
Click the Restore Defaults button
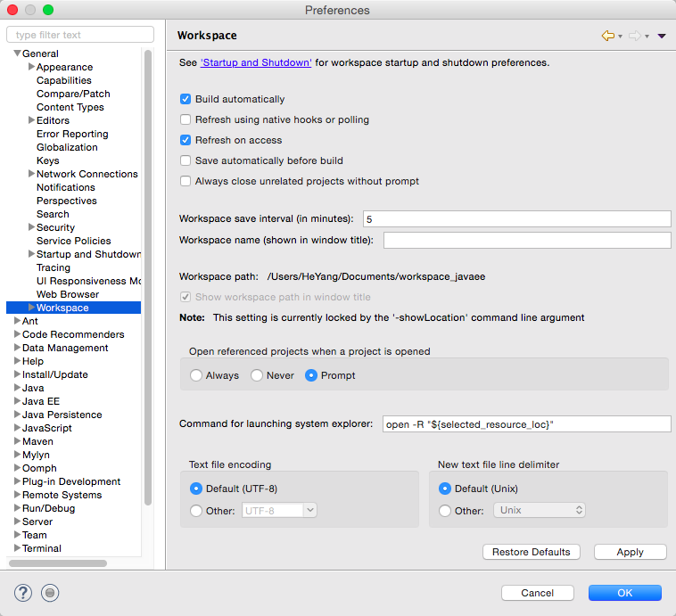pyautogui.click(x=532, y=552)
